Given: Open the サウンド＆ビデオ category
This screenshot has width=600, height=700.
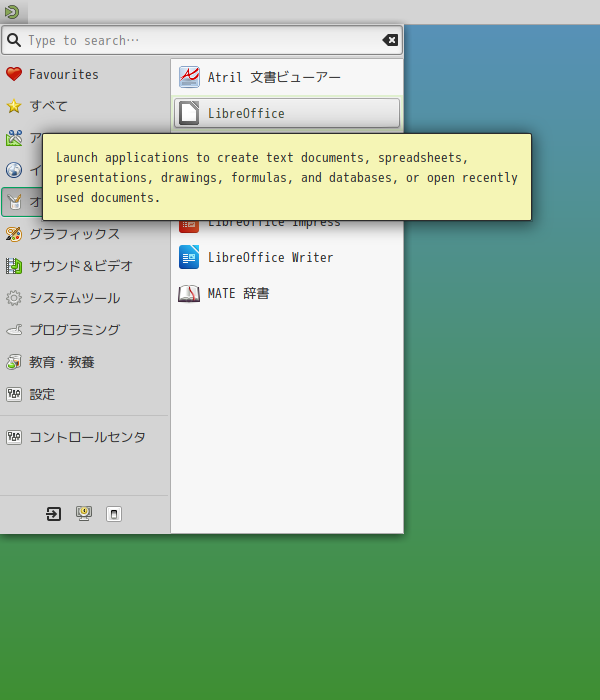Looking at the screenshot, I should click(x=84, y=266).
